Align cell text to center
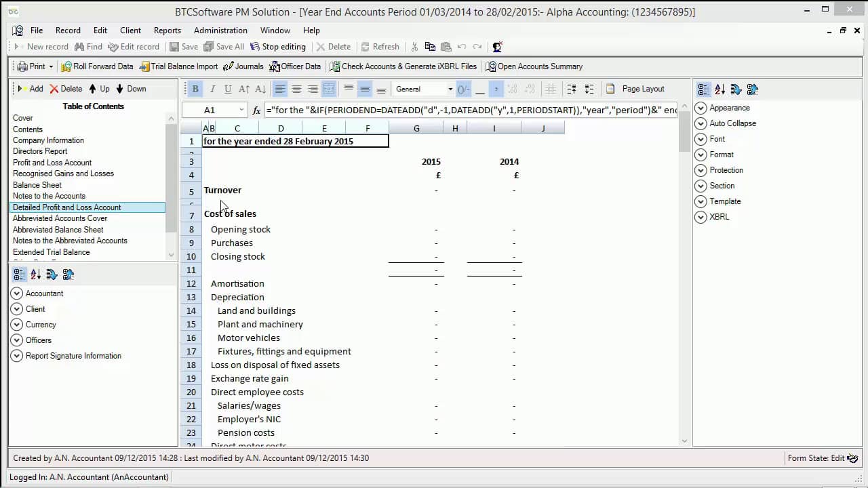 (x=296, y=89)
